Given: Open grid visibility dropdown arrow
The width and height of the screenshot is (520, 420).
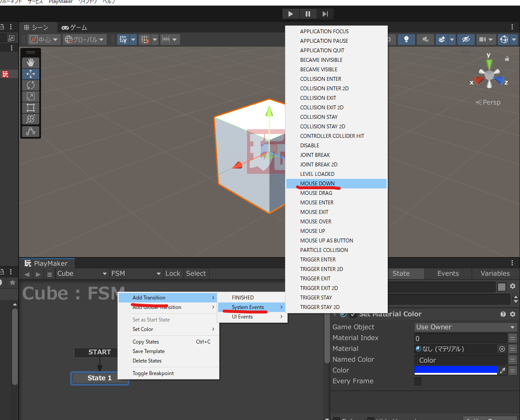Looking at the screenshot, I should click(133, 39).
